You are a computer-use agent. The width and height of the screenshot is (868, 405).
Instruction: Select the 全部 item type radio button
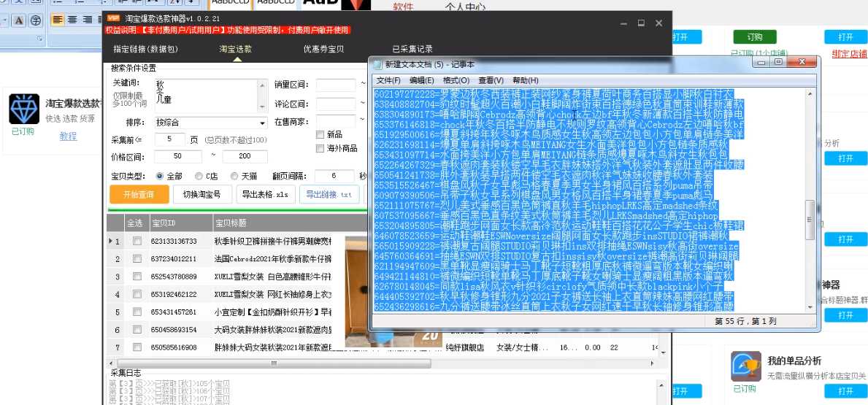point(160,176)
